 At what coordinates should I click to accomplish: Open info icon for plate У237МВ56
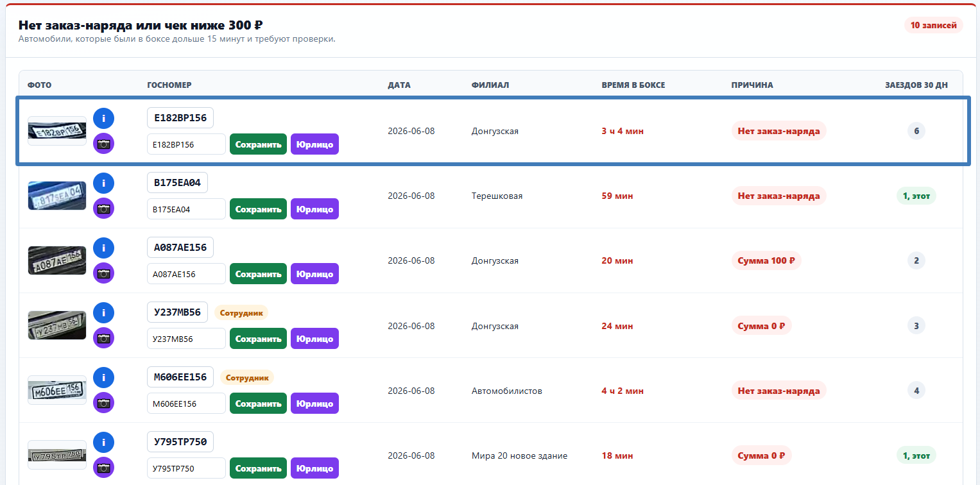[x=103, y=312]
